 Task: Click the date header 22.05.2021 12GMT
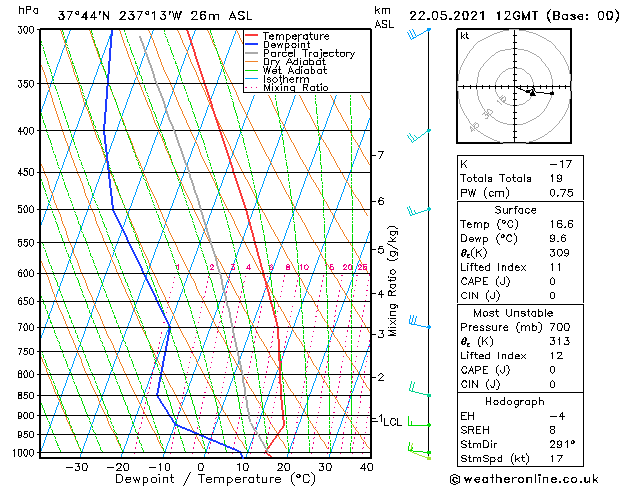[473, 16]
